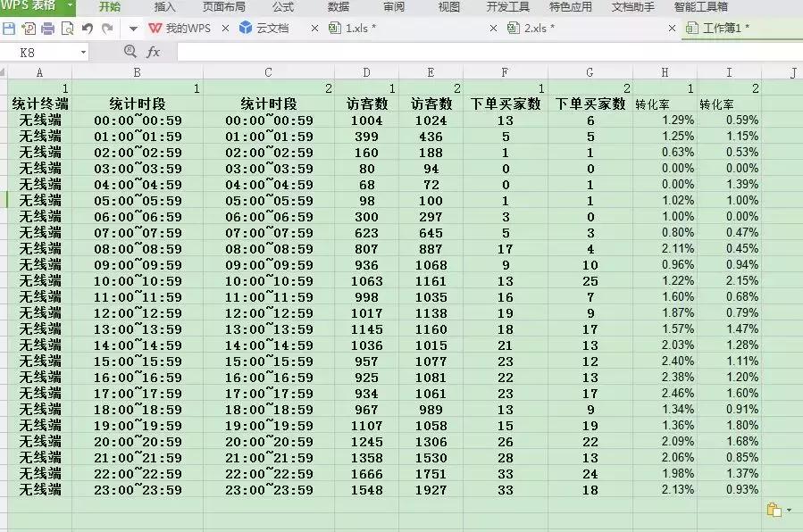The image size is (803, 532).
Task: Open the Name Box dropdown showing K8
Action: coord(83,52)
